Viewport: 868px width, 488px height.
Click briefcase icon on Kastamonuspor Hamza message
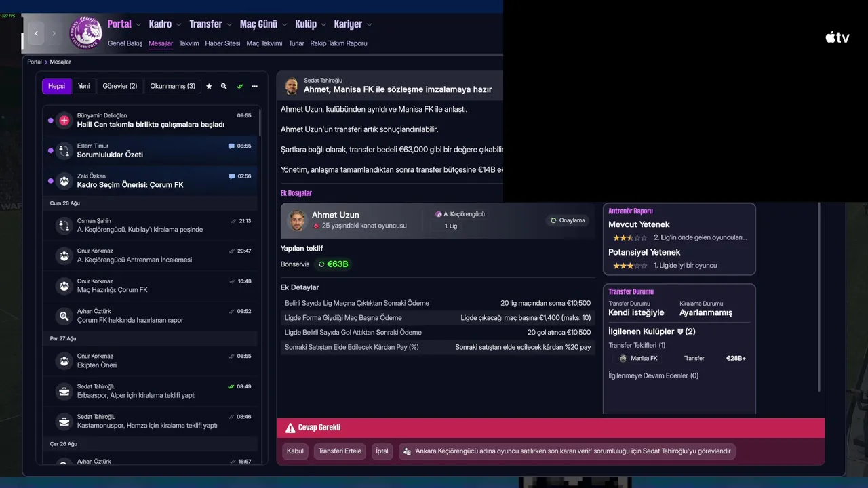(64, 422)
